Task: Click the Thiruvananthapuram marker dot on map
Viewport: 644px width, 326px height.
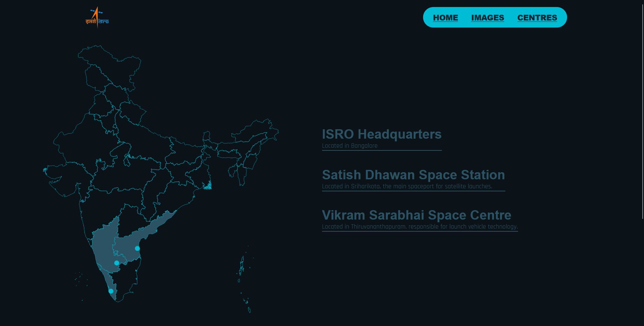Action: pyautogui.click(x=111, y=291)
